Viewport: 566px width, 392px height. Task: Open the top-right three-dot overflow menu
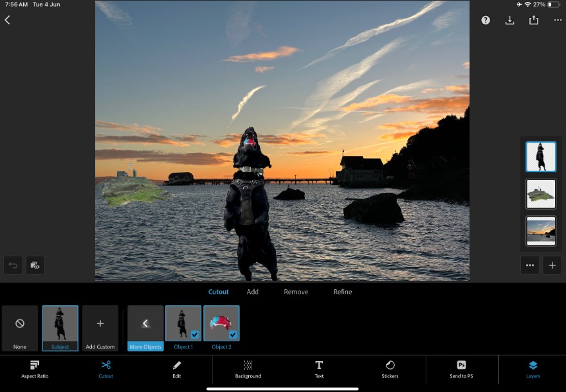coord(558,20)
